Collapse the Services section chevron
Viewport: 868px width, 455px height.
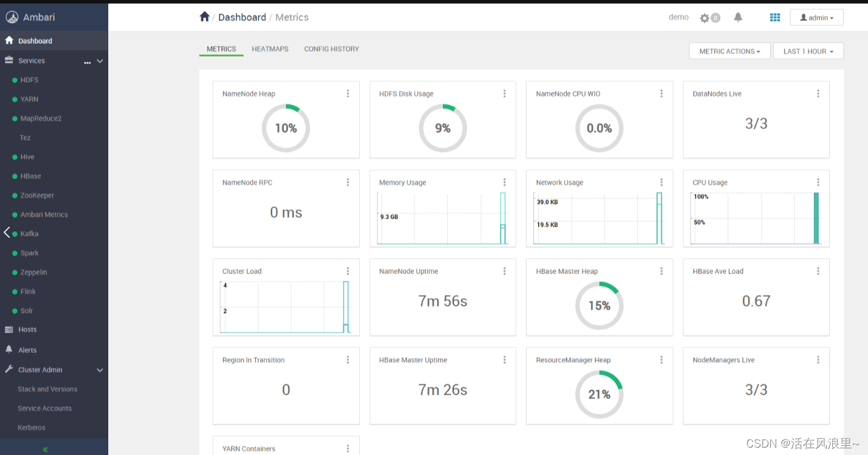[x=100, y=61]
